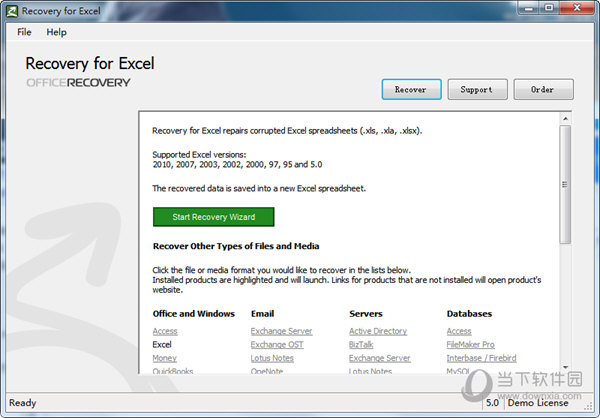600x418 pixels.
Task: Click the Support button
Action: [476, 90]
